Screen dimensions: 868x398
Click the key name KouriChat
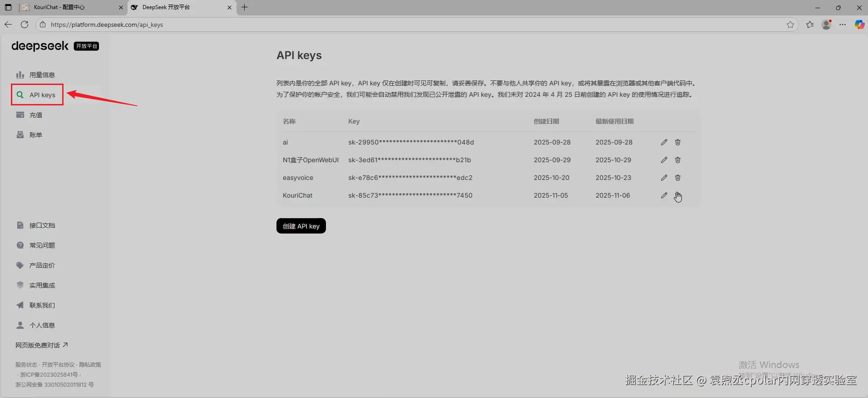click(x=297, y=195)
